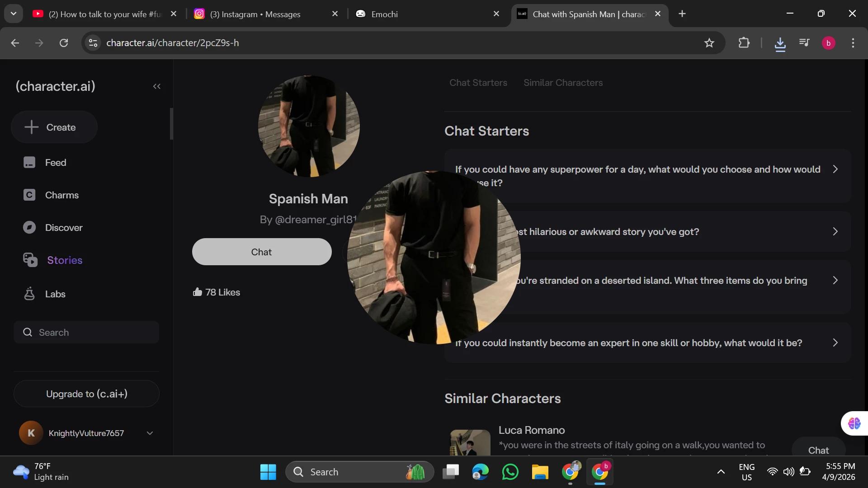The width and height of the screenshot is (868, 488).
Task: Open WhatsApp from the taskbar
Action: (x=510, y=472)
